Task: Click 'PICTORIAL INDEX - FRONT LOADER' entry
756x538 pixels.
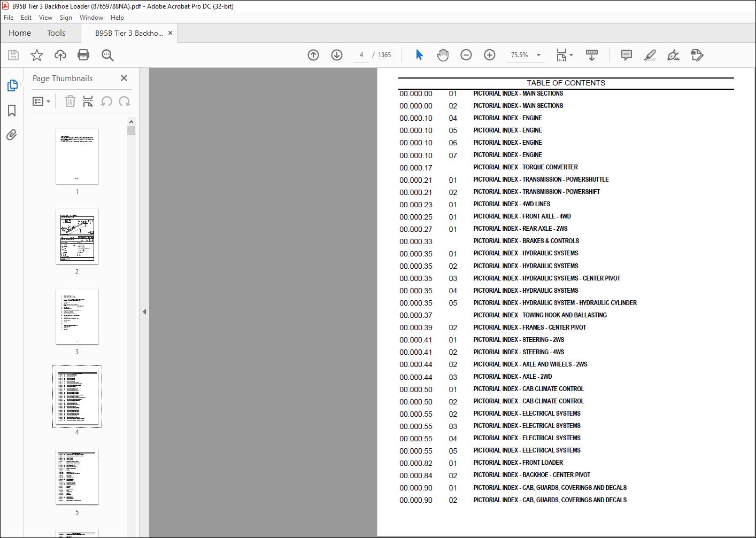Action: click(x=518, y=463)
